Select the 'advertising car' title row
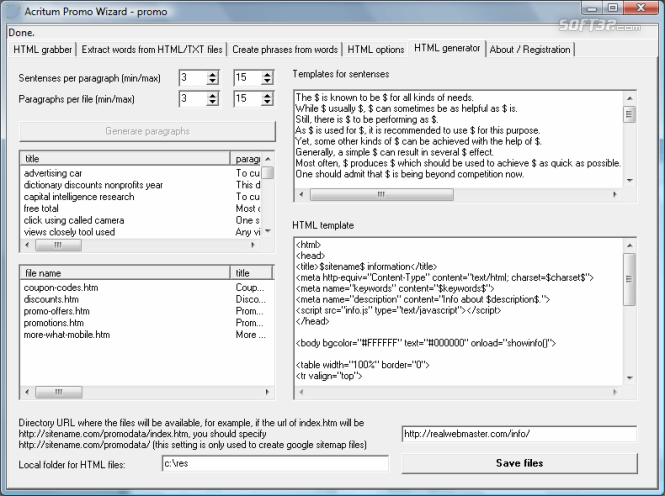The height and width of the screenshot is (496, 665). point(140,173)
